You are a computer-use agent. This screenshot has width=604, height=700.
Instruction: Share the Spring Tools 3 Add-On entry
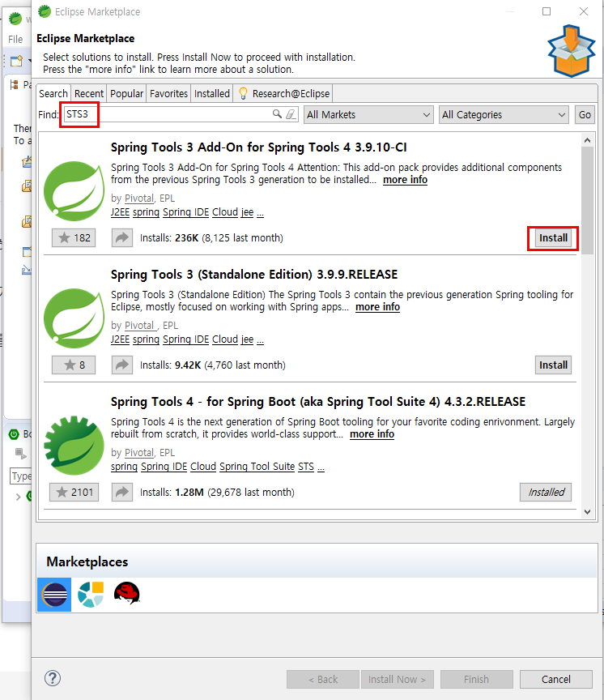[x=121, y=237]
